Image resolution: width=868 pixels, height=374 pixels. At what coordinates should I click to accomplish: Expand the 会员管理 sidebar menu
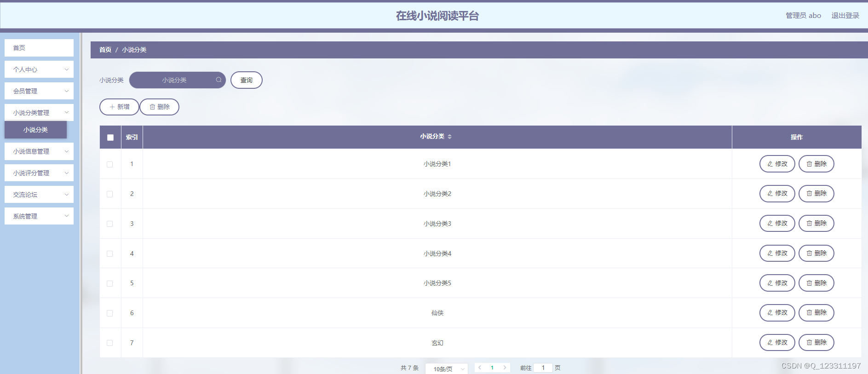39,91
